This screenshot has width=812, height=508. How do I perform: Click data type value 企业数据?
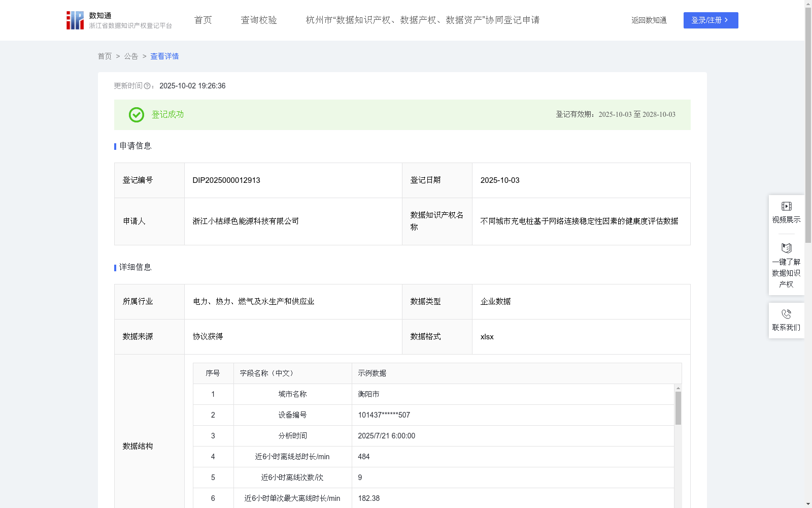point(495,302)
